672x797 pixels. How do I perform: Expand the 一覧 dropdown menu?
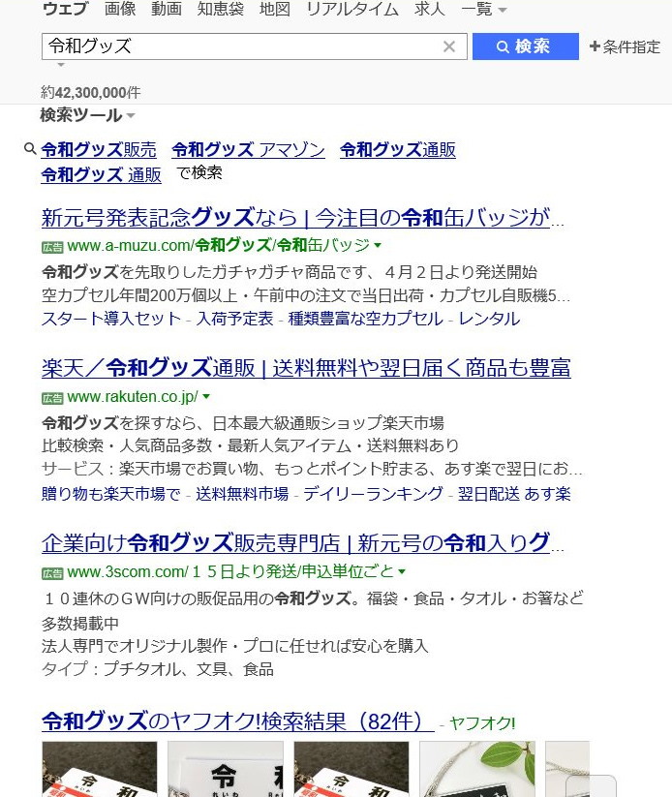coord(484,10)
